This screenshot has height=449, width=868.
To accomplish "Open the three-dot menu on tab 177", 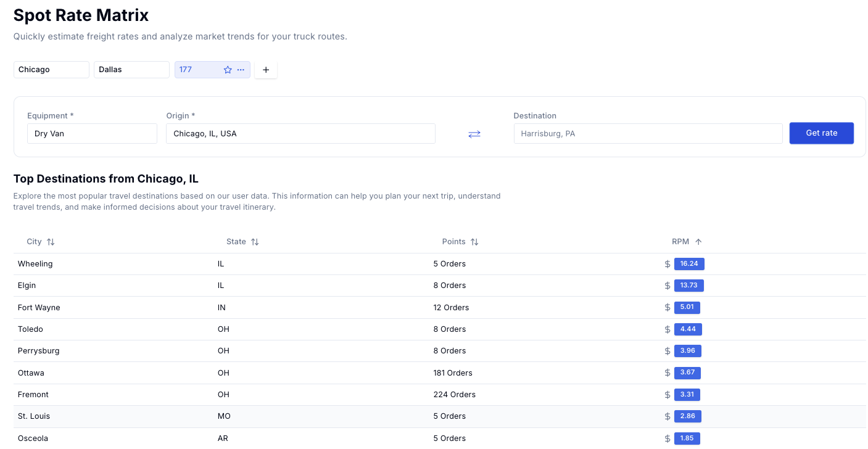I will pyautogui.click(x=241, y=70).
